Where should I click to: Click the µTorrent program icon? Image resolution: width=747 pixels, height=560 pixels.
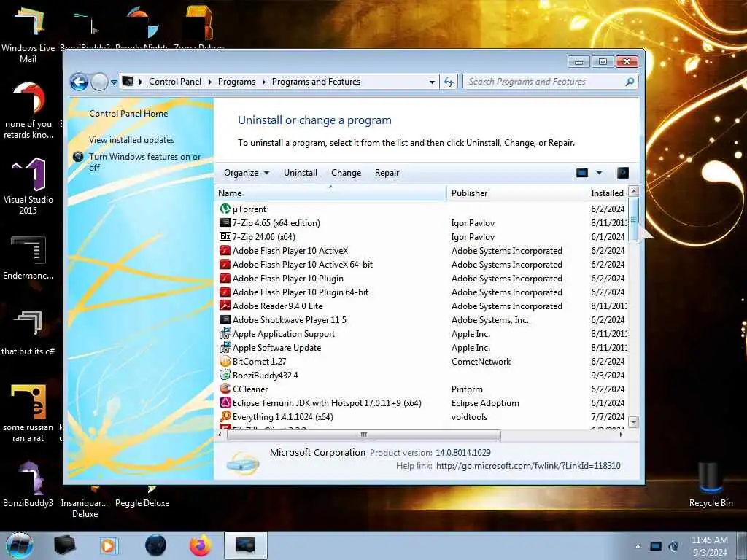[225, 209]
